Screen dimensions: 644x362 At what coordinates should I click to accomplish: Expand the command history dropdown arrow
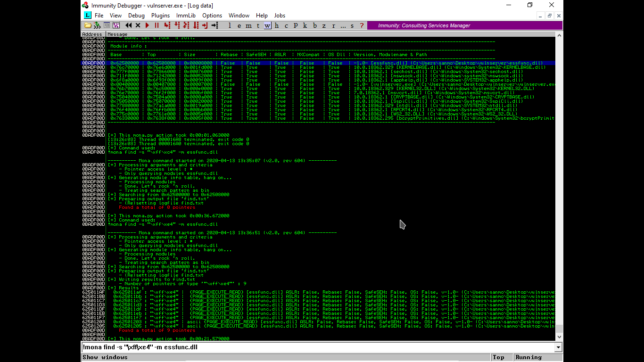pyautogui.click(x=559, y=347)
